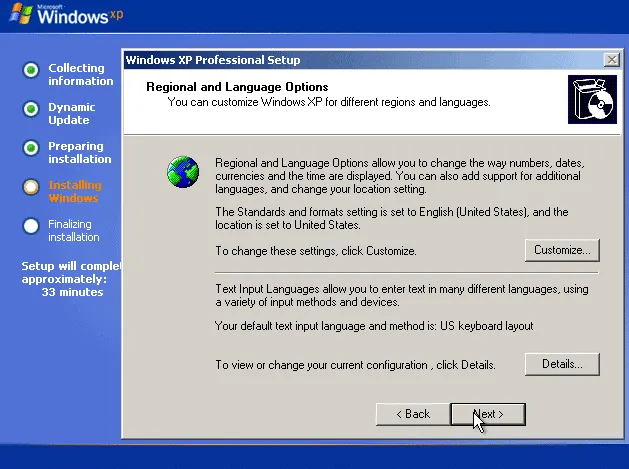Click the 33 minutes remaining text
Viewport: 629px width, 469px height.
[x=72, y=292]
